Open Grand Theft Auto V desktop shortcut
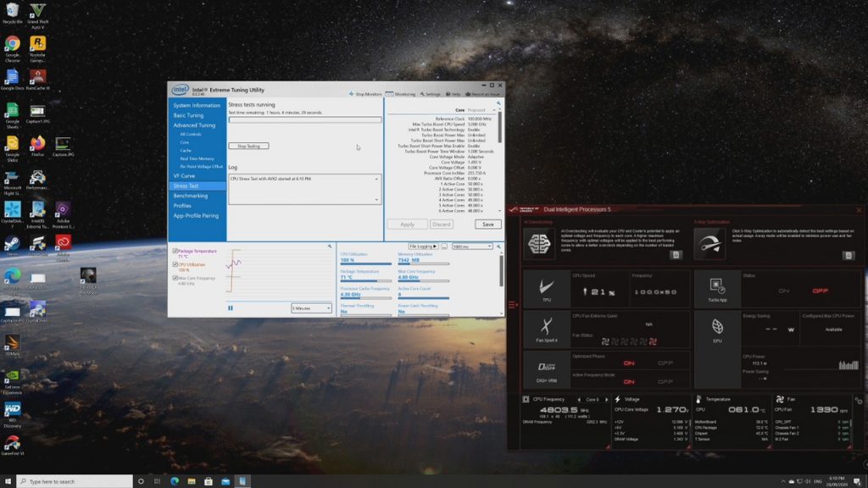868x488 pixels. 37,15
